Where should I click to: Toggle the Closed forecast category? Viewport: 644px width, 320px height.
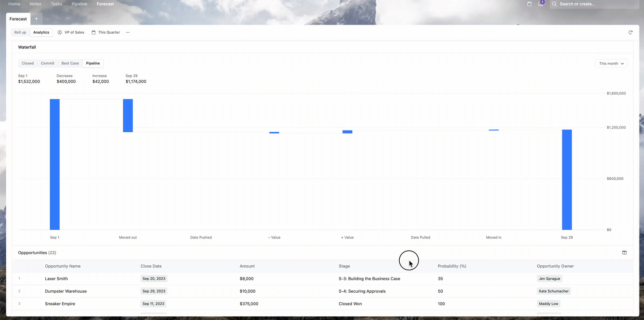[x=27, y=63]
